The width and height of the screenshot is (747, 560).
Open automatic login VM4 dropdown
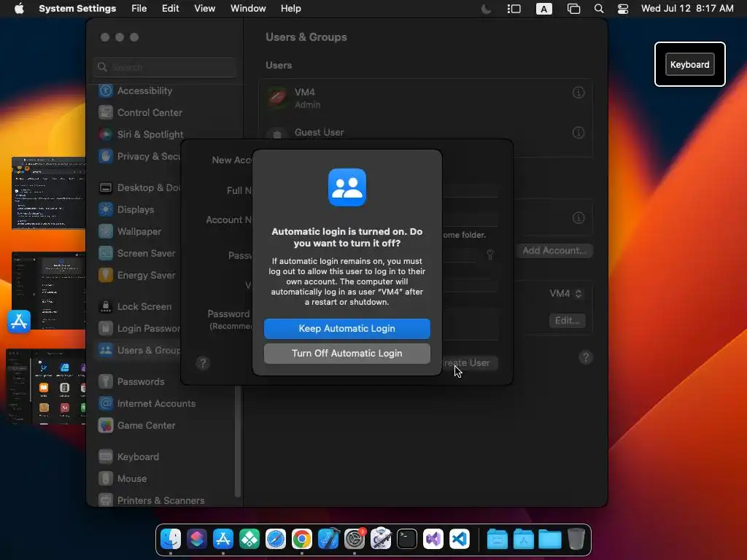(566, 293)
